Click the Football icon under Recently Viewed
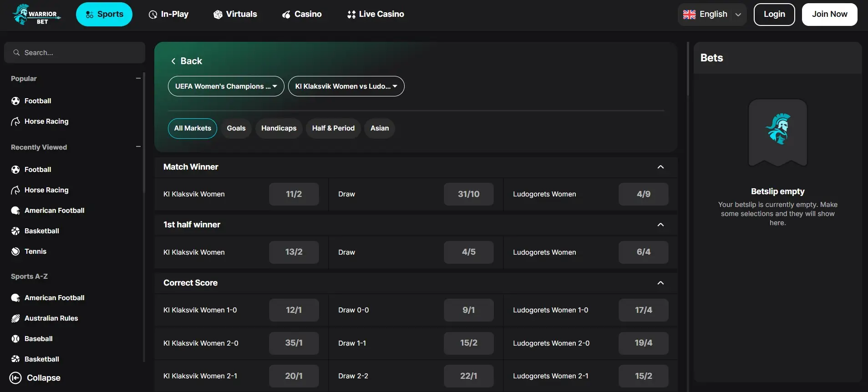868x392 pixels. point(15,170)
